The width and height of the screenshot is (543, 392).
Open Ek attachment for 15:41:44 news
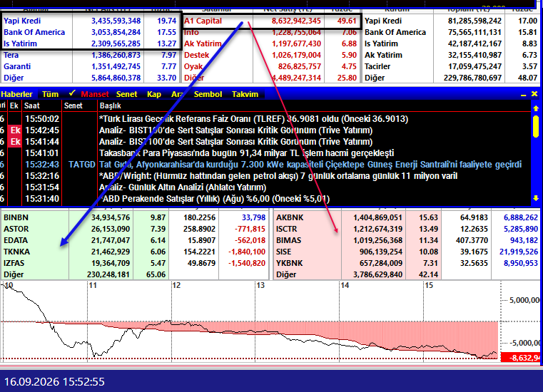(15, 142)
